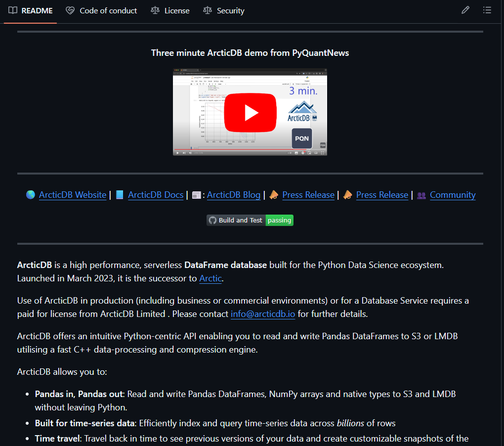Click the Build and Test passing badge
Screen dimensions: 504x446
pyautogui.click(x=250, y=220)
